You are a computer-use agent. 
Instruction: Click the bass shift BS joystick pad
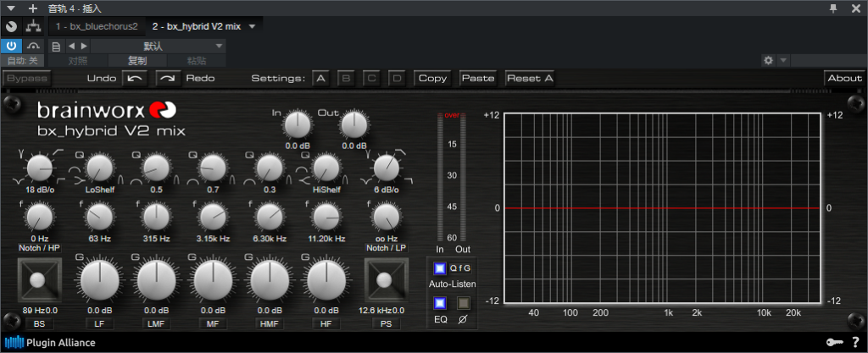point(37,280)
